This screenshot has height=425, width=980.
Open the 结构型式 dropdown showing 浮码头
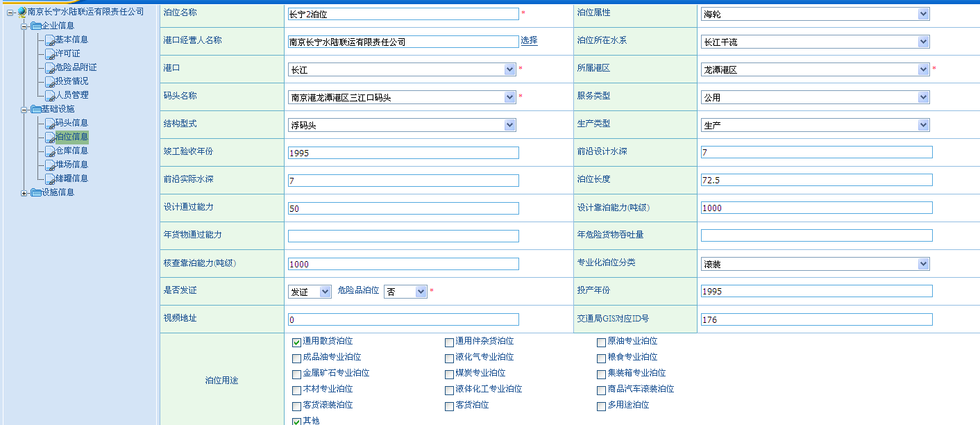402,125
